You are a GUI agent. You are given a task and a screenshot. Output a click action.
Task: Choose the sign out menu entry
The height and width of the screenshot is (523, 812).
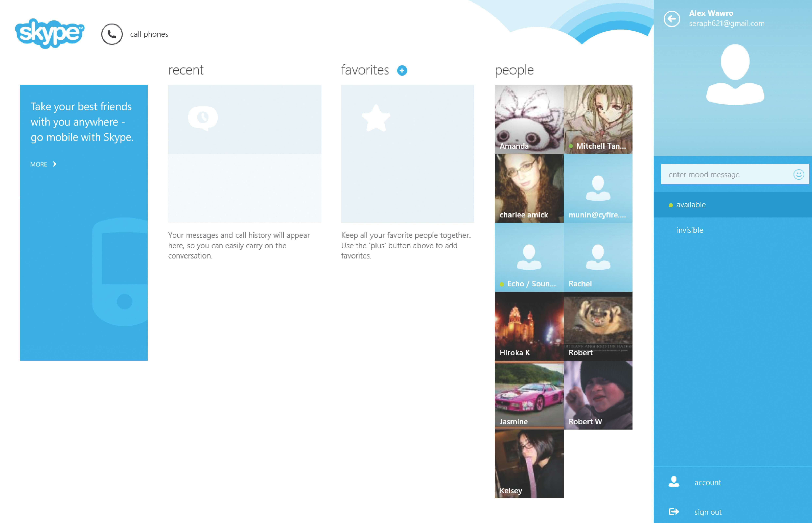coord(708,512)
